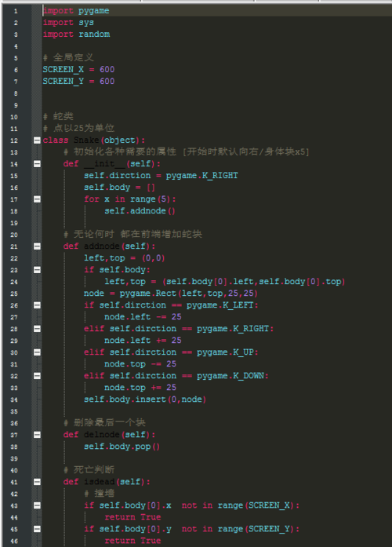Screen dimensions: 392x547
Task: Click the self.body.insert(0,node) line
Action: (x=145, y=399)
